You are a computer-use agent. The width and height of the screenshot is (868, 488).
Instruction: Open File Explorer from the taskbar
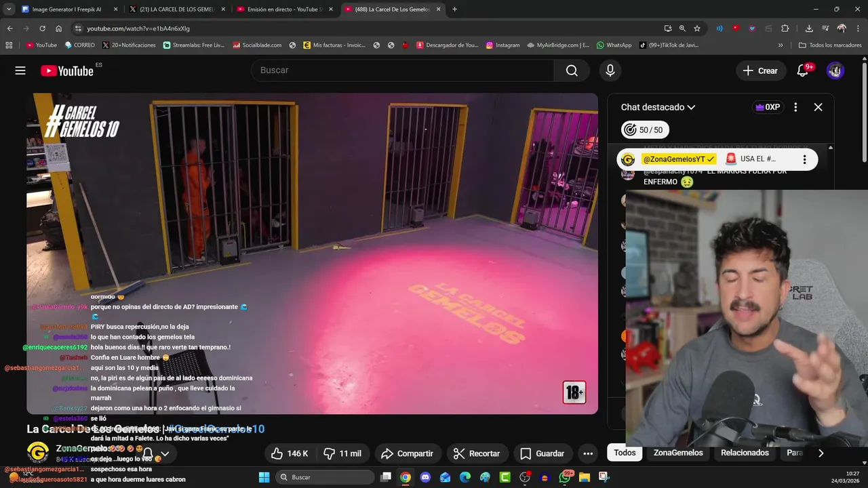tap(585, 477)
